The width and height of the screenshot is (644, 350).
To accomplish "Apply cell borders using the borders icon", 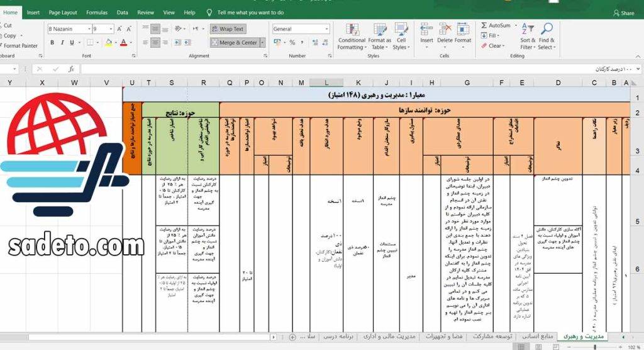I will (x=90, y=42).
